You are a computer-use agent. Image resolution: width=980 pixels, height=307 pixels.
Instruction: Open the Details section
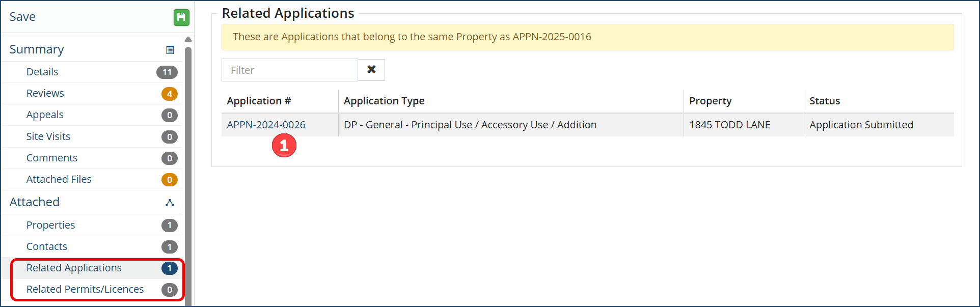coord(42,72)
